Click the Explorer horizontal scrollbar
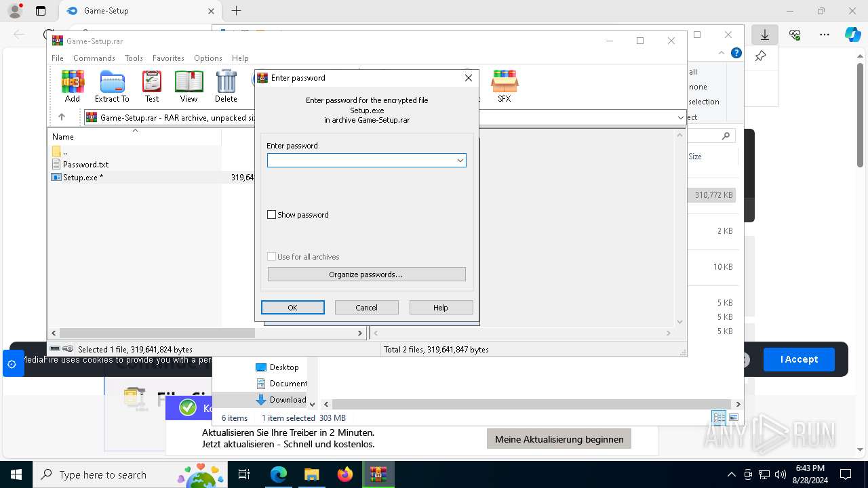 [532, 404]
